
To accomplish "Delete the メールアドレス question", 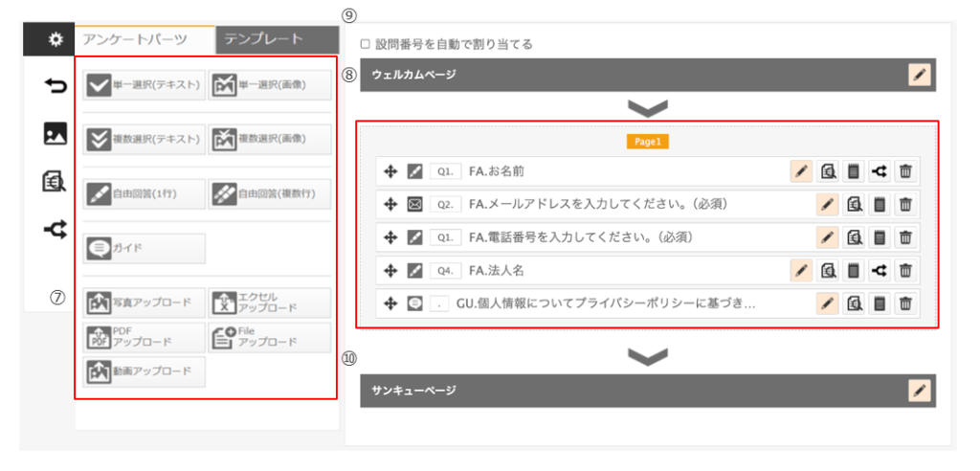I will point(905,205).
